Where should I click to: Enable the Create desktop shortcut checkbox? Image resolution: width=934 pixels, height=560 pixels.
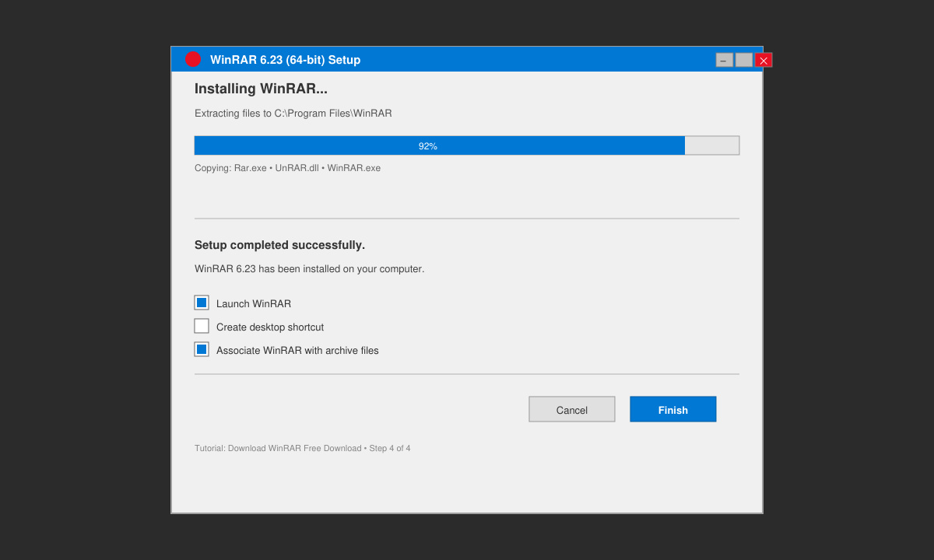tap(202, 326)
